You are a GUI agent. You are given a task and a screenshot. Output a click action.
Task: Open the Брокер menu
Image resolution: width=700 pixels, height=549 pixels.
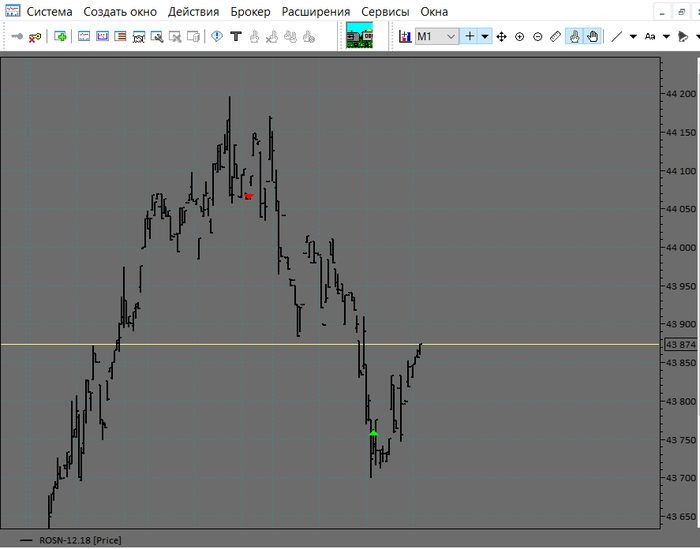(250, 12)
